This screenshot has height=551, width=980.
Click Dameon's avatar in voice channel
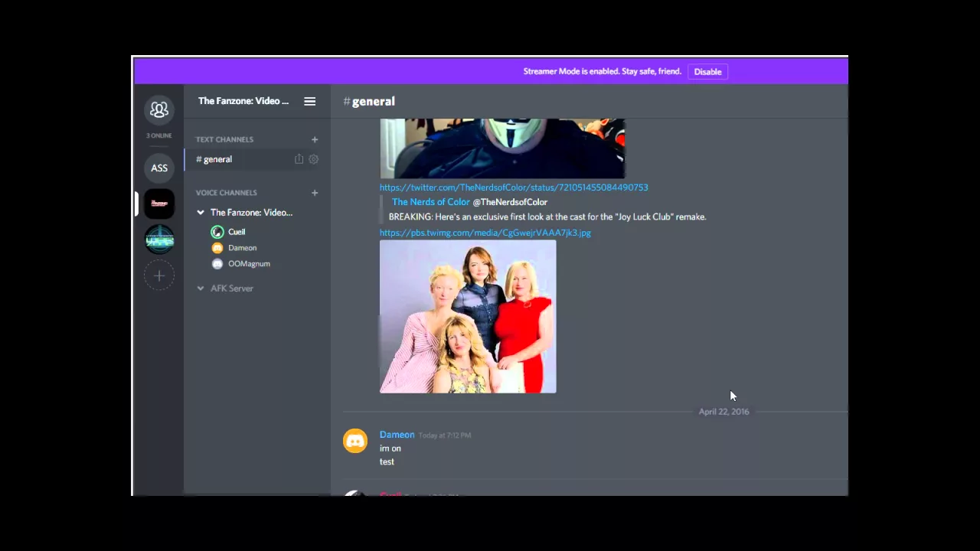tap(217, 248)
